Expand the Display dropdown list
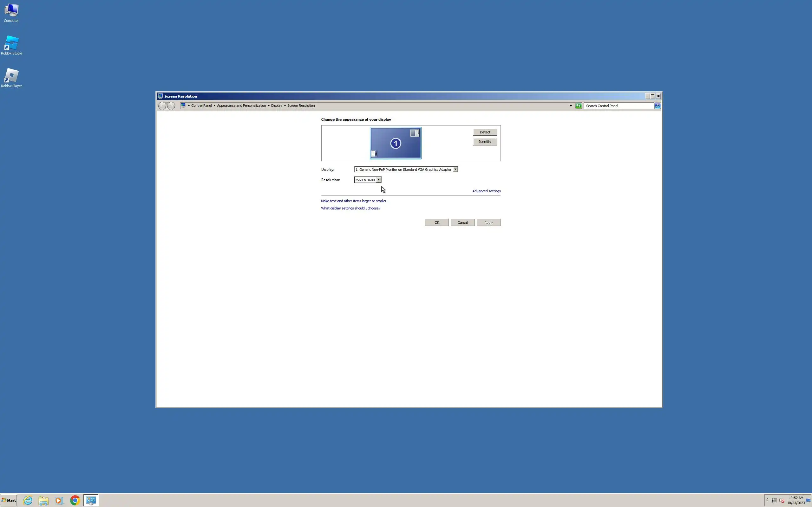The height and width of the screenshot is (507, 812). tap(455, 169)
